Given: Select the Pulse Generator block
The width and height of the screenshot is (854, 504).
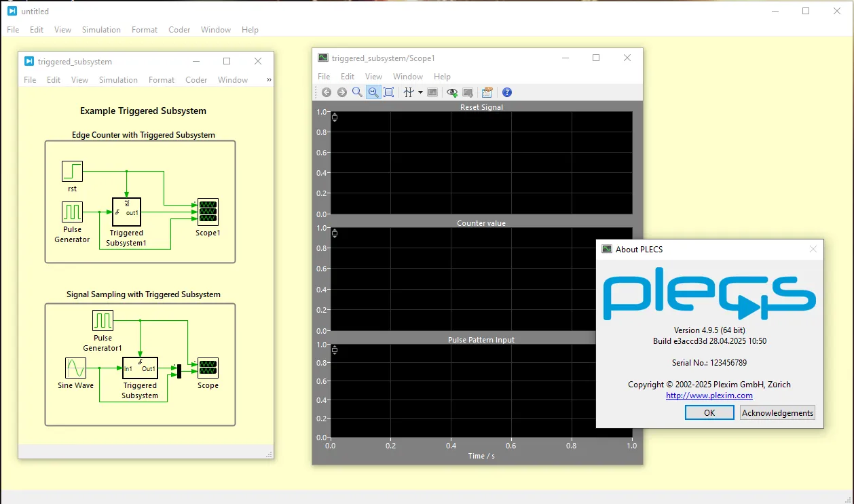Looking at the screenshot, I should (72, 212).
